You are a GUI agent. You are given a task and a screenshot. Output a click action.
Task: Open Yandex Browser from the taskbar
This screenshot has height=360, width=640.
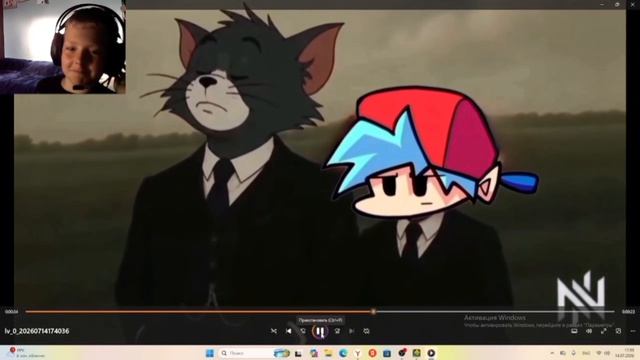point(358,353)
